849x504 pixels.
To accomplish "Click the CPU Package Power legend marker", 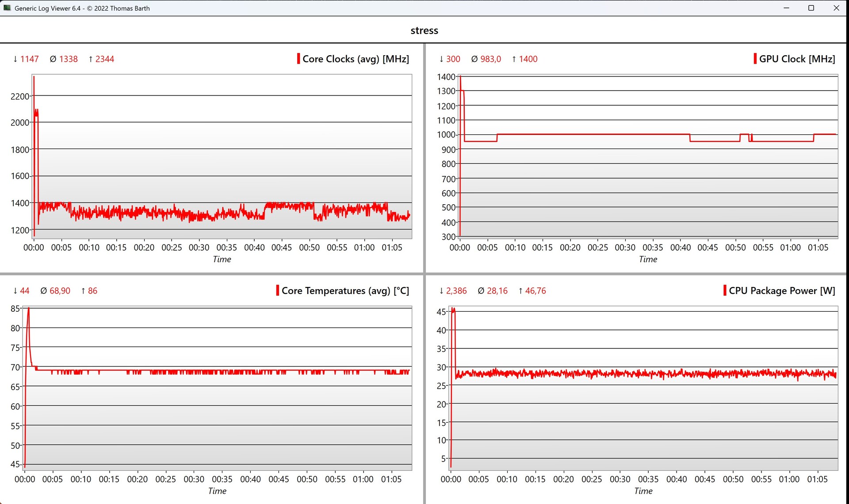I will pyautogui.click(x=725, y=290).
